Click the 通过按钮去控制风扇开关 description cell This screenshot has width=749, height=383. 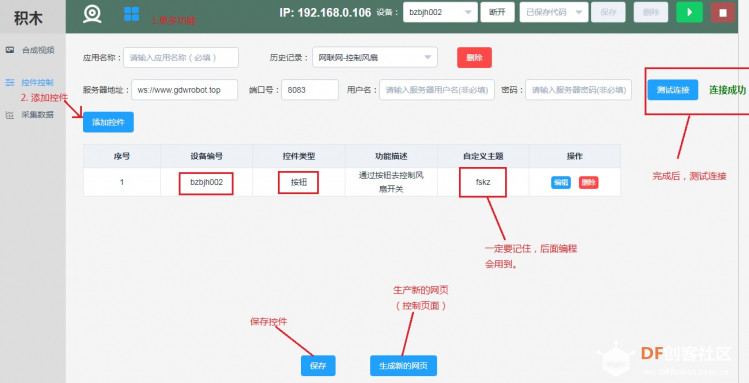point(391,182)
